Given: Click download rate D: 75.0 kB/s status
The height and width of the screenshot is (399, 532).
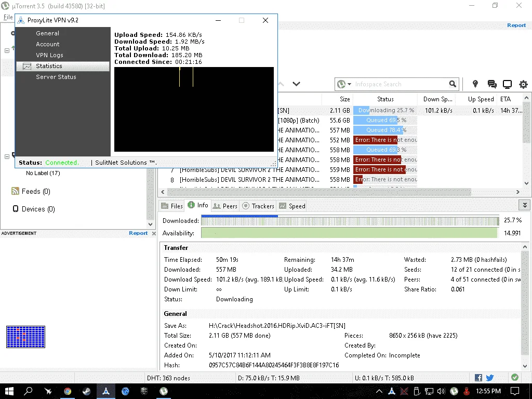Looking at the screenshot, I should click(x=269, y=378).
